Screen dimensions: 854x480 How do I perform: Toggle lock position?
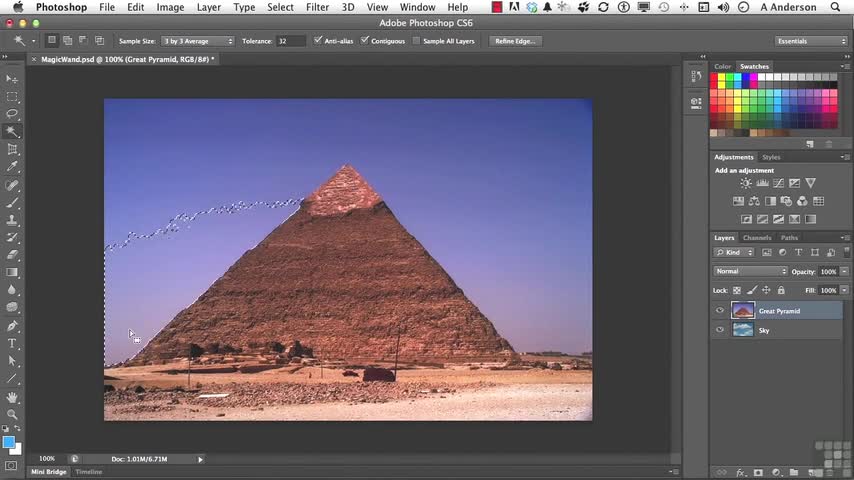coord(766,290)
